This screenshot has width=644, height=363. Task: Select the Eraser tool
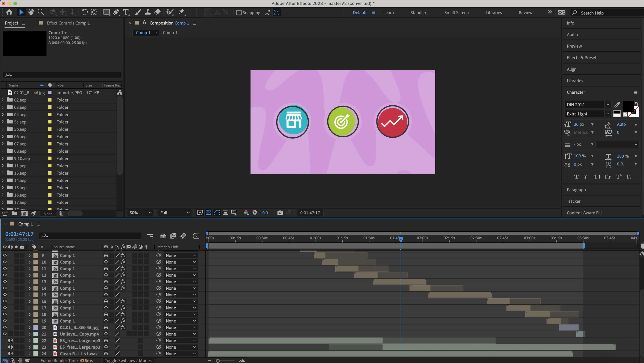[158, 12]
